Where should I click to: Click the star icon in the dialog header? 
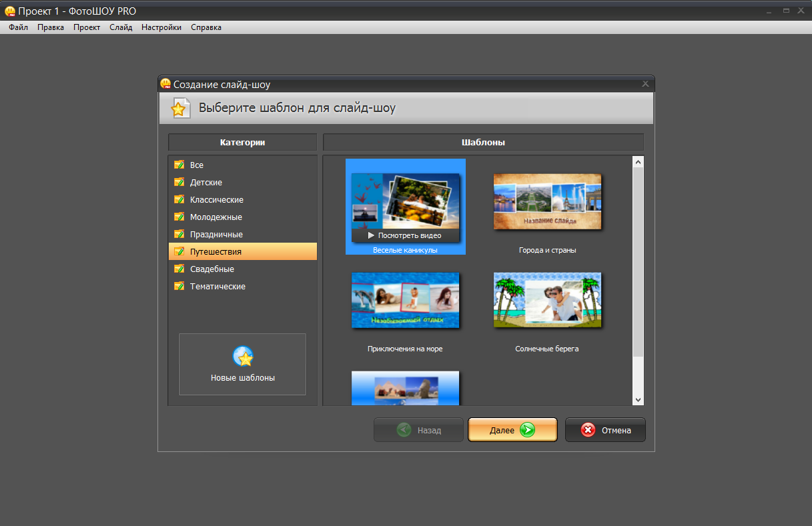coord(179,108)
